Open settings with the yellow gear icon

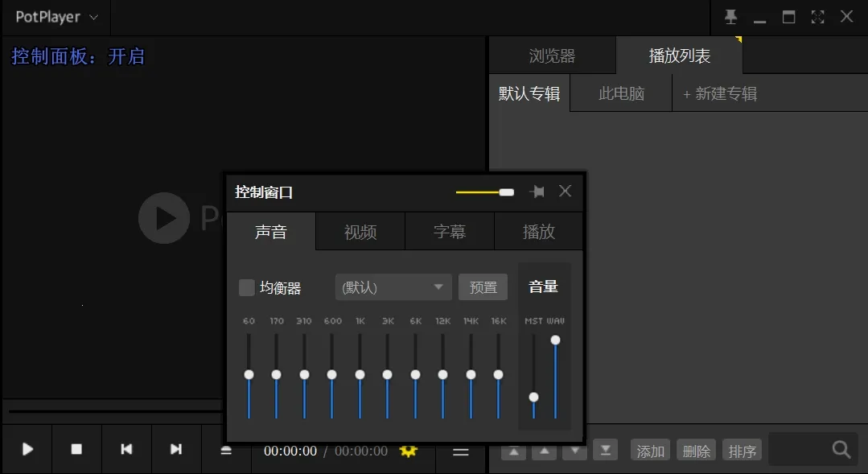click(x=409, y=451)
